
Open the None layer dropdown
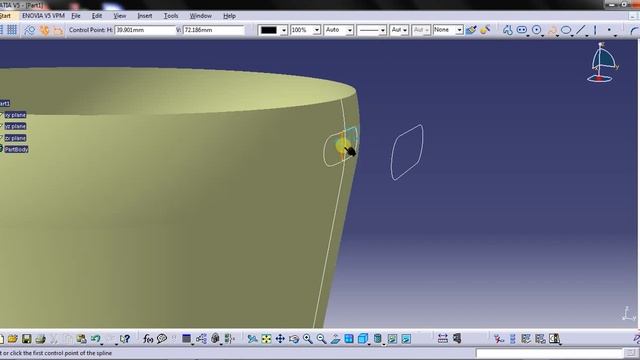click(459, 30)
